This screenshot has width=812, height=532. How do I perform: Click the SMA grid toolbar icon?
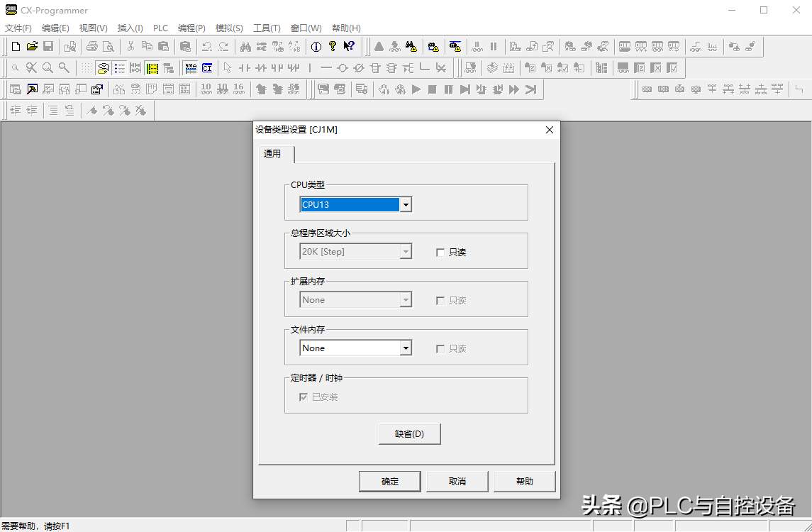pos(191,68)
